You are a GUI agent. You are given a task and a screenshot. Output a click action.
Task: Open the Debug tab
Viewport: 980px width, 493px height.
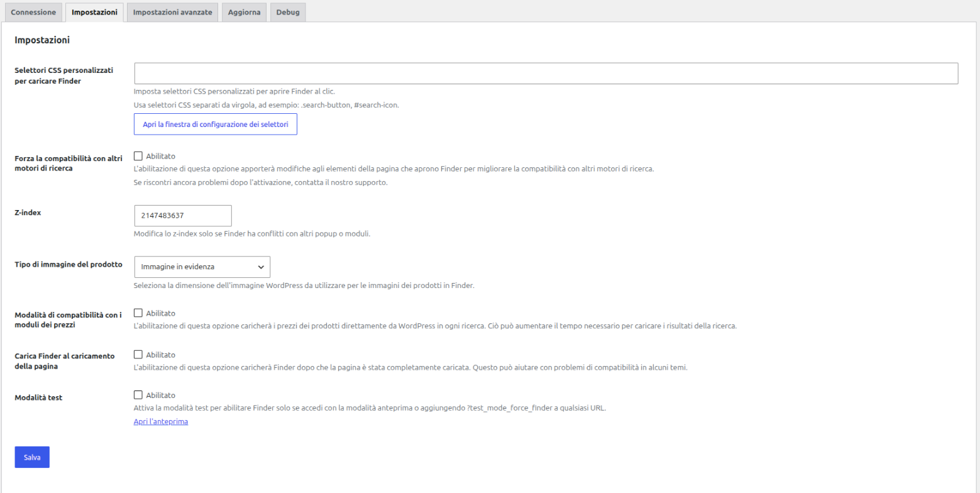tap(288, 13)
